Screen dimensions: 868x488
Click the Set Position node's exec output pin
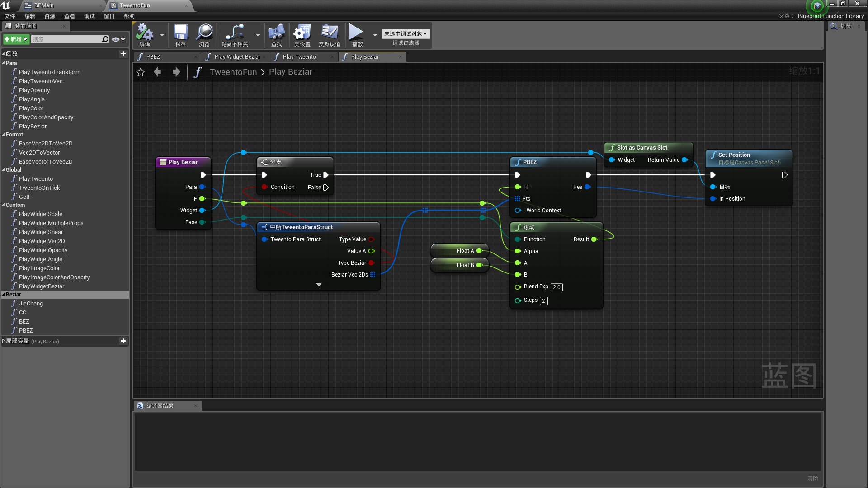pyautogui.click(x=785, y=175)
